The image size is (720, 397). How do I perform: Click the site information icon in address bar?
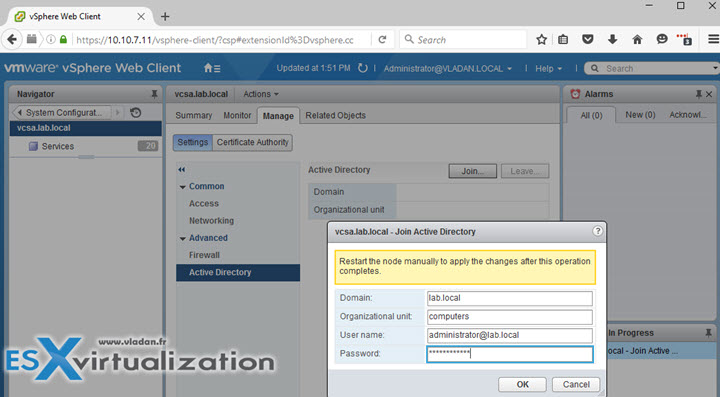51,39
